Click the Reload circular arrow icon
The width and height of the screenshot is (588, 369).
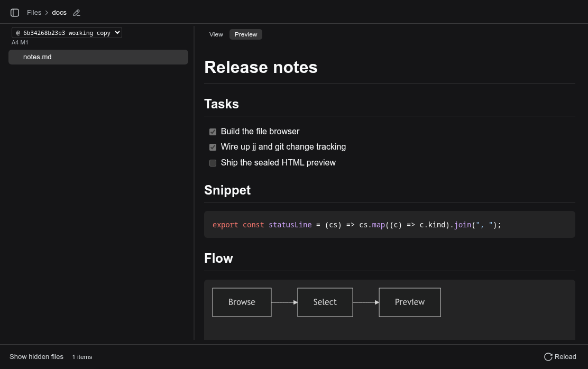coord(548,357)
